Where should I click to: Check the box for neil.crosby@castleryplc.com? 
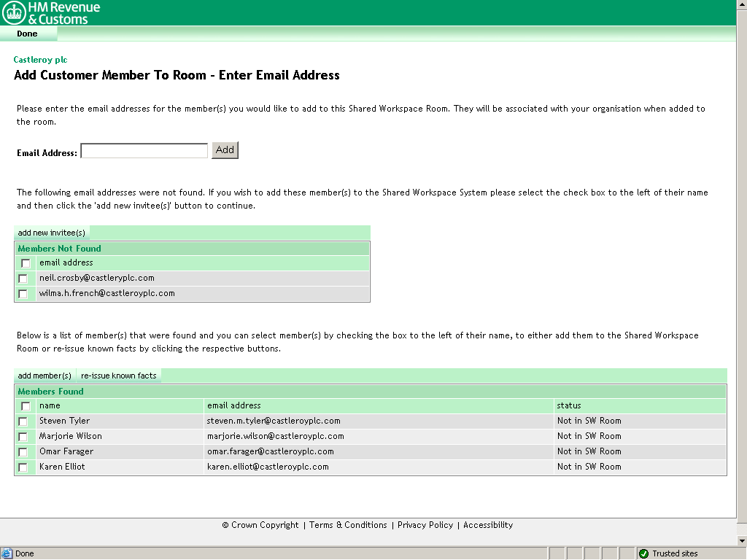[x=23, y=279]
